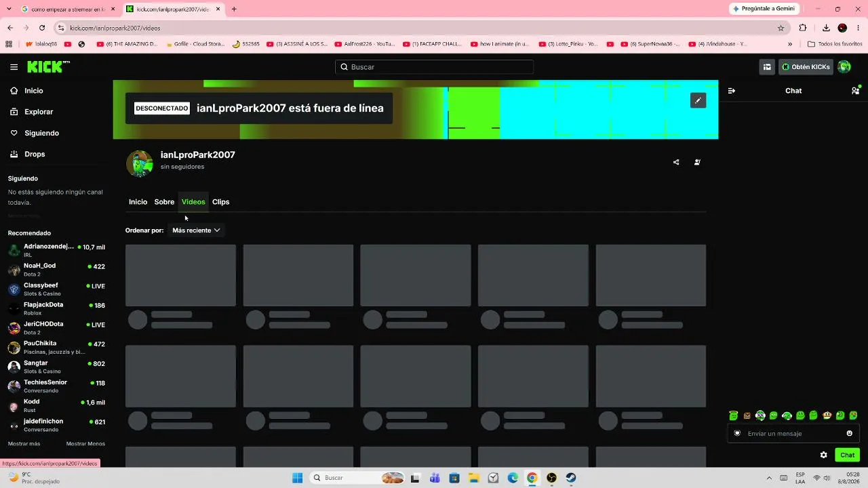Open the Todos los favoritos folder
This screenshot has height=488, width=868.
[835, 44]
